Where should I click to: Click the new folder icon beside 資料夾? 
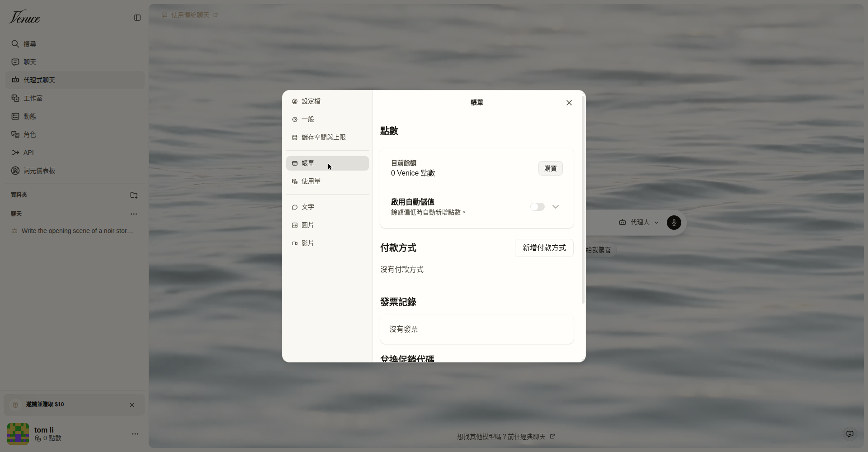click(x=134, y=195)
